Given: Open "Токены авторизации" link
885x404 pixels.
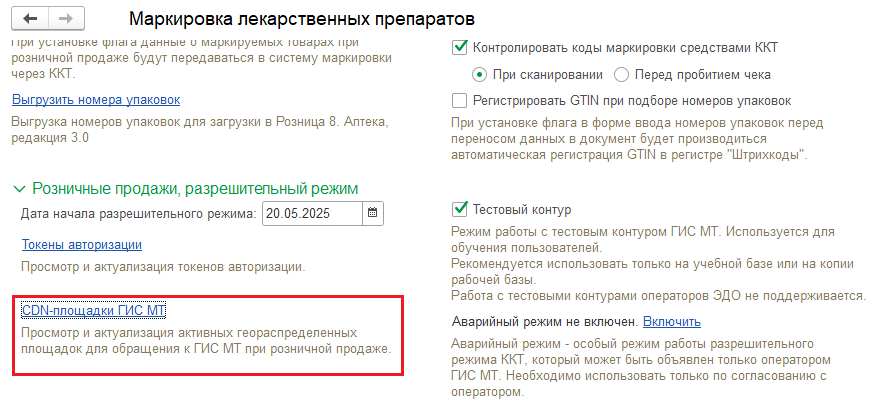Looking at the screenshot, I should [x=82, y=245].
